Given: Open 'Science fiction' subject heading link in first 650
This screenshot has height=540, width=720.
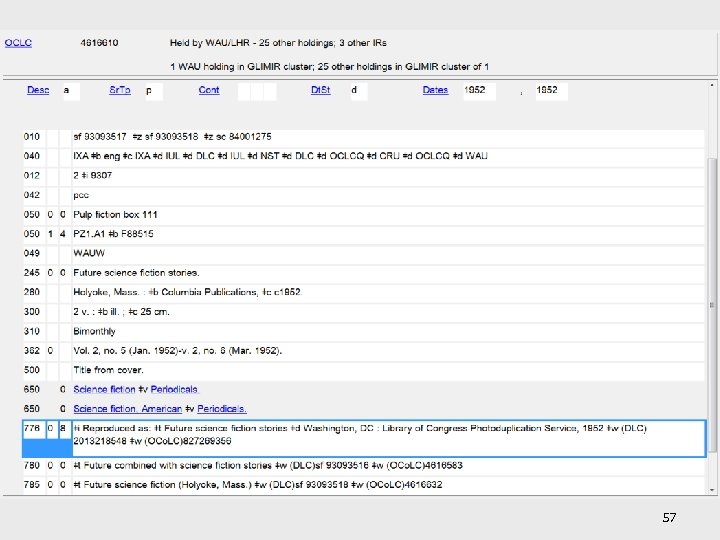Looking at the screenshot, I should pyautogui.click(x=104, y=389).
